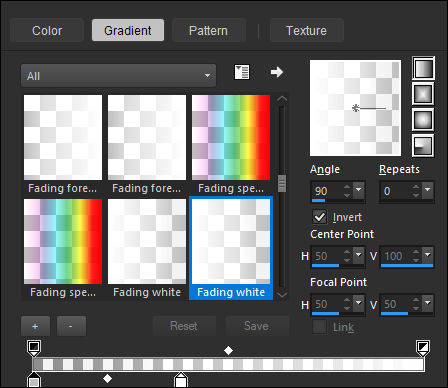
Task: Click the Focal Point H value field
Action: [x=327, y=304]
